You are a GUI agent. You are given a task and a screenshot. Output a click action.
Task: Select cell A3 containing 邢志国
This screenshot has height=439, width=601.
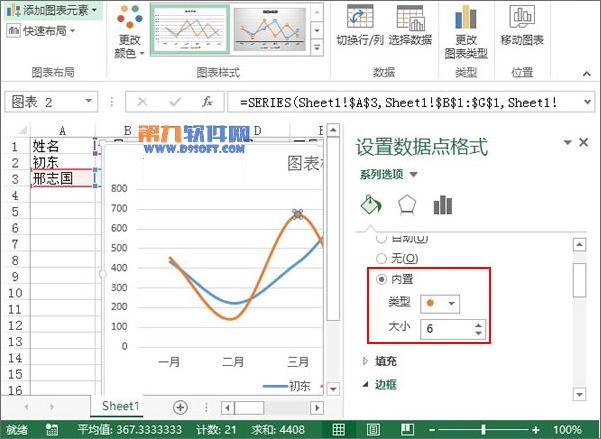[x=62, y=178]
